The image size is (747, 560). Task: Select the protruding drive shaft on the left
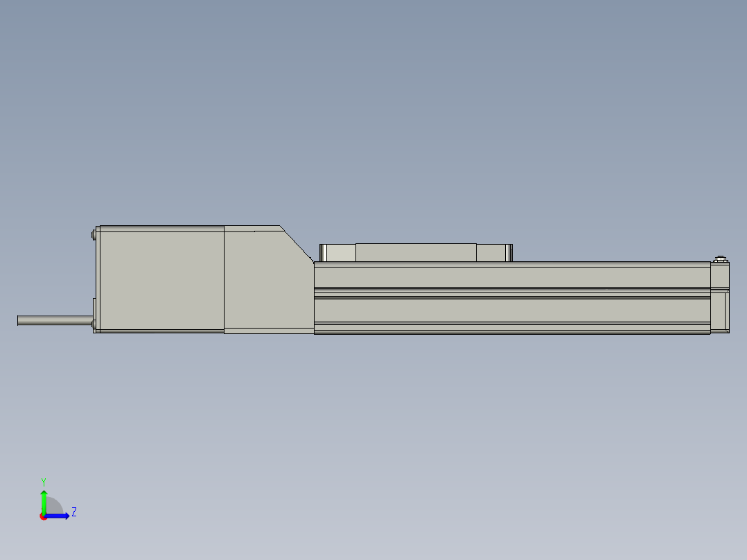coord(49,321)
